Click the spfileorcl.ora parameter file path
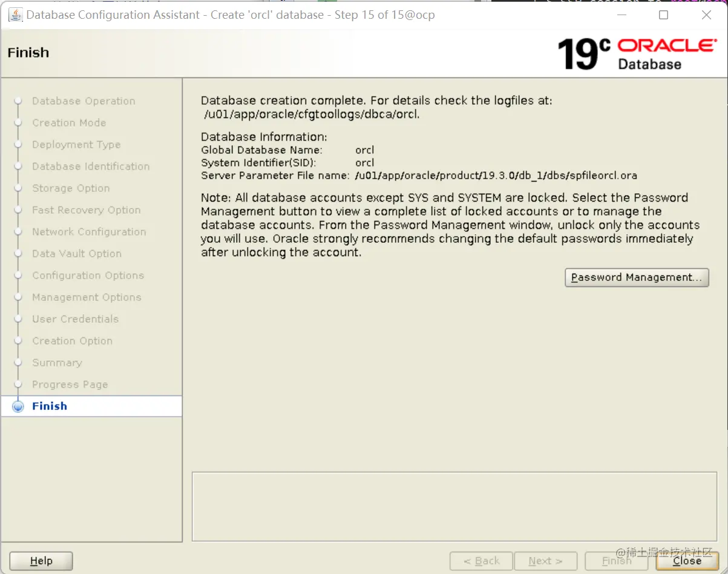Image resolution: width=728 pixels, height=574 pixels. coord(496,176)
